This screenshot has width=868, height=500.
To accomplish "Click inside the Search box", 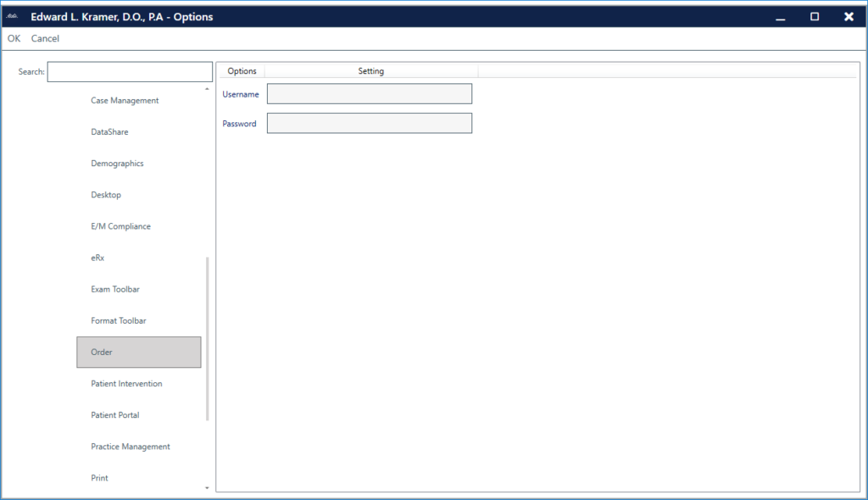I will [129, 71].
